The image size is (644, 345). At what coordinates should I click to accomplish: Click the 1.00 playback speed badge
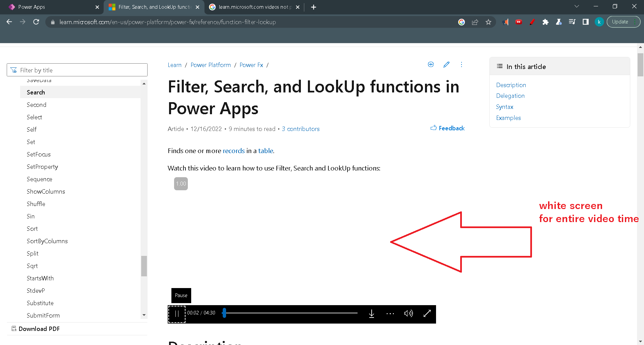coord(181,184)
